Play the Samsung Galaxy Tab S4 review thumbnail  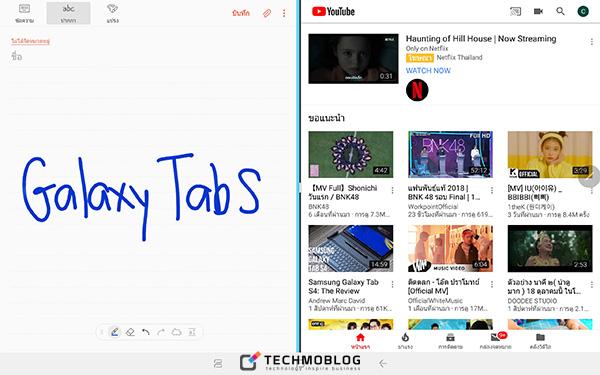(351, 248)
